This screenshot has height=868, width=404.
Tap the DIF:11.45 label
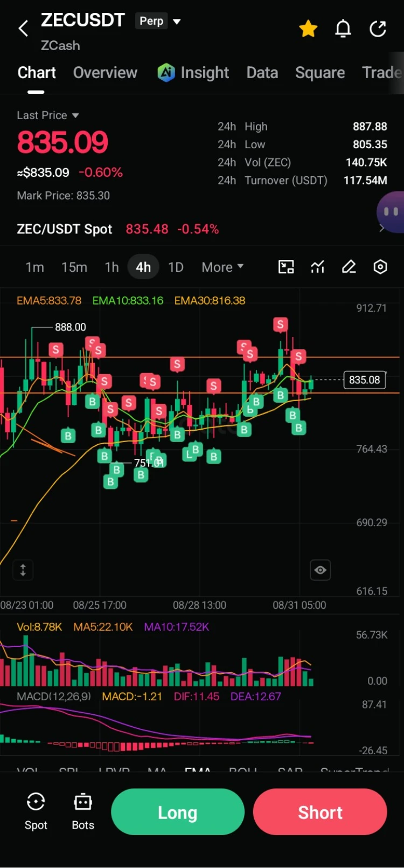(197, 697)
